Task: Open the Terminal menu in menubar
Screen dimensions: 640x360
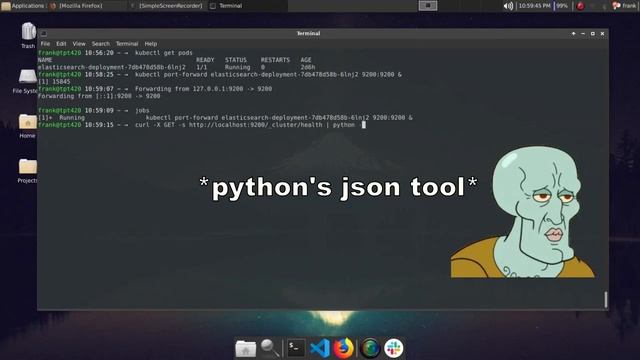Action: pos(127,44)
